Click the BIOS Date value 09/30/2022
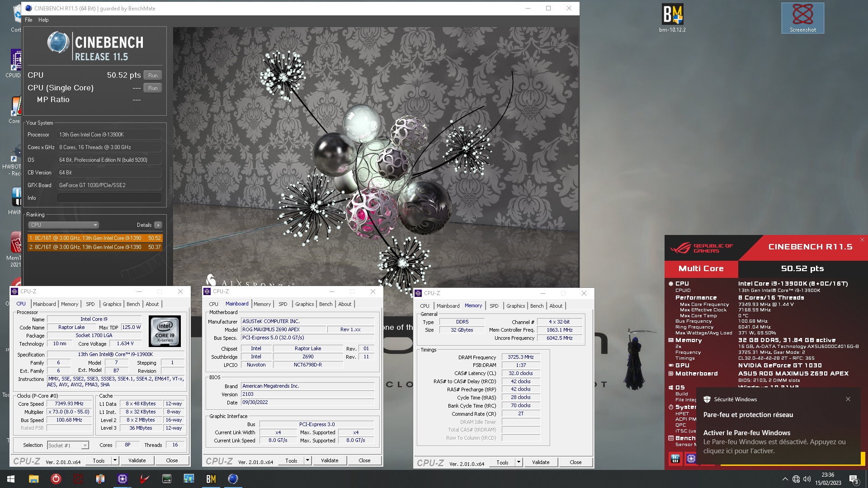 [x=307, y=402]
